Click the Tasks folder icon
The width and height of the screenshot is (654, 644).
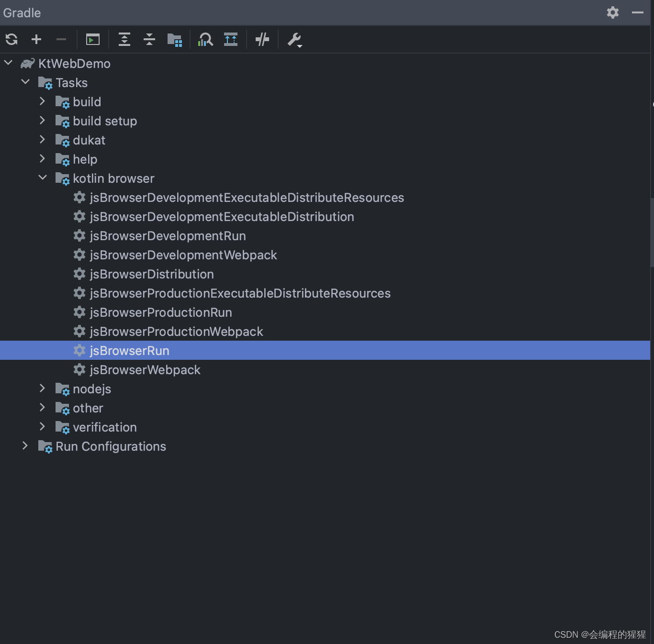tap(45, 83)
